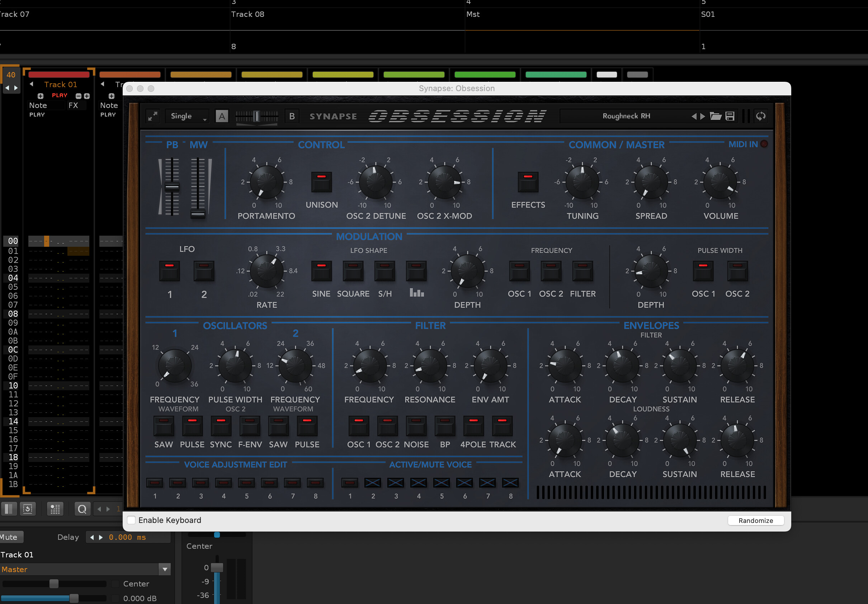Click the quantize Q icon
The width and height of the screenshot is (868, 604).
click(82, 509)
